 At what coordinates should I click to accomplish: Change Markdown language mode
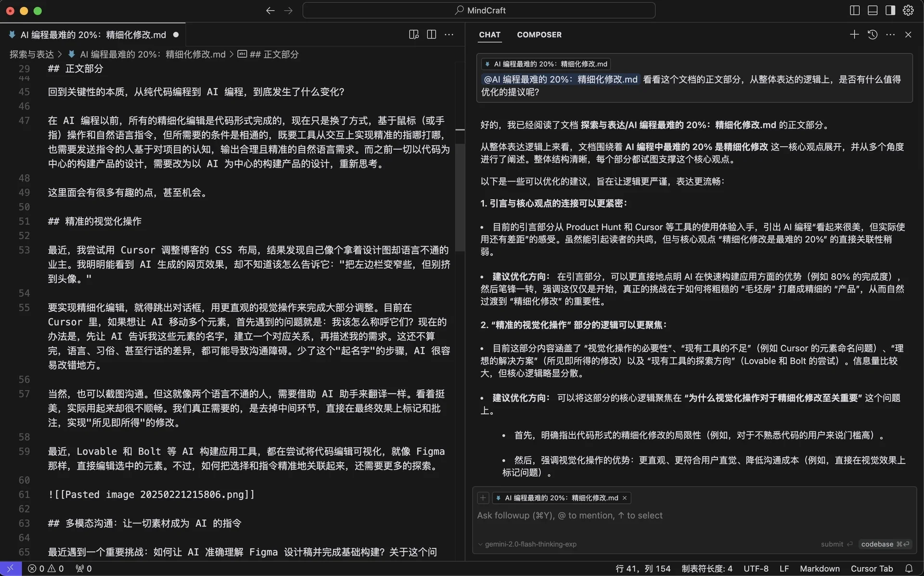tap(820, 569)
